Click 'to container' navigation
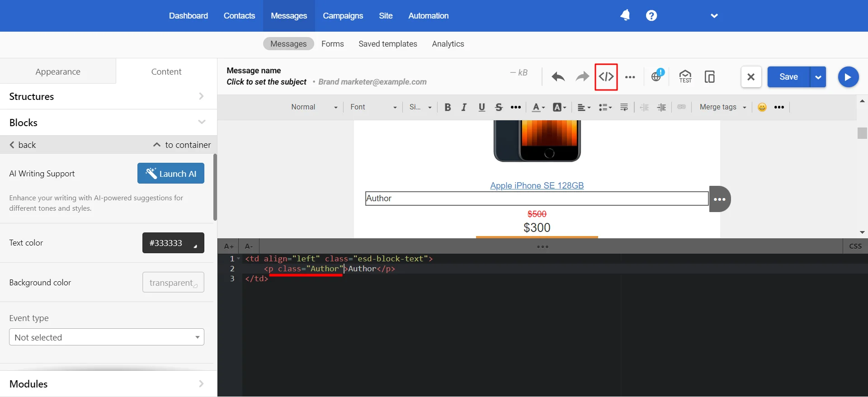 click(x=182, y=145)
